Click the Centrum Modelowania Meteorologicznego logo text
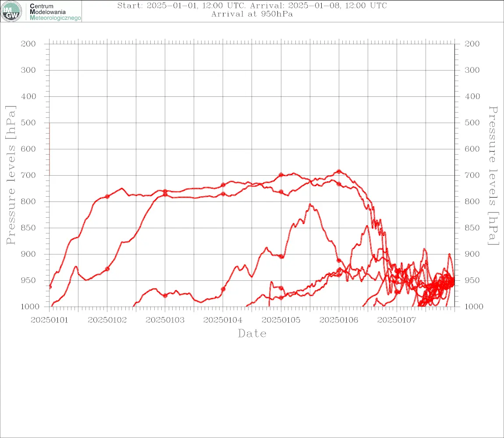Image resolution: width=504 pixels, height=438 pixels. (55, 12)
